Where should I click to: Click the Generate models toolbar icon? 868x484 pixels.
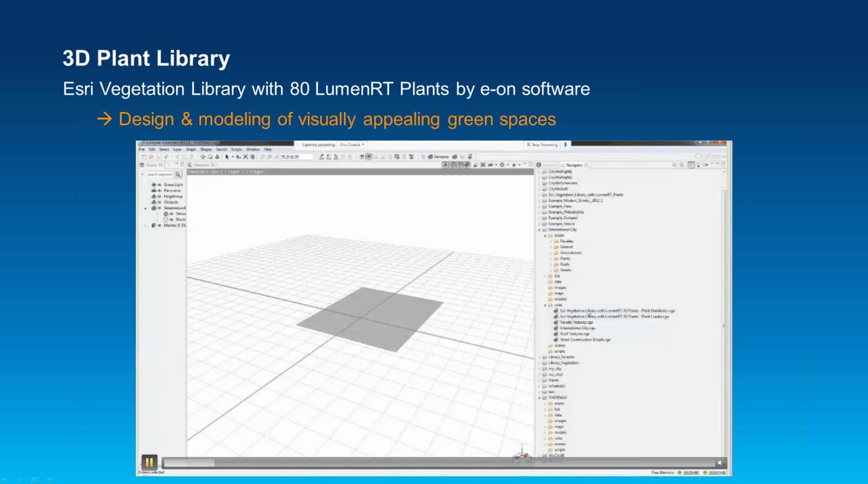coord(438,157)
